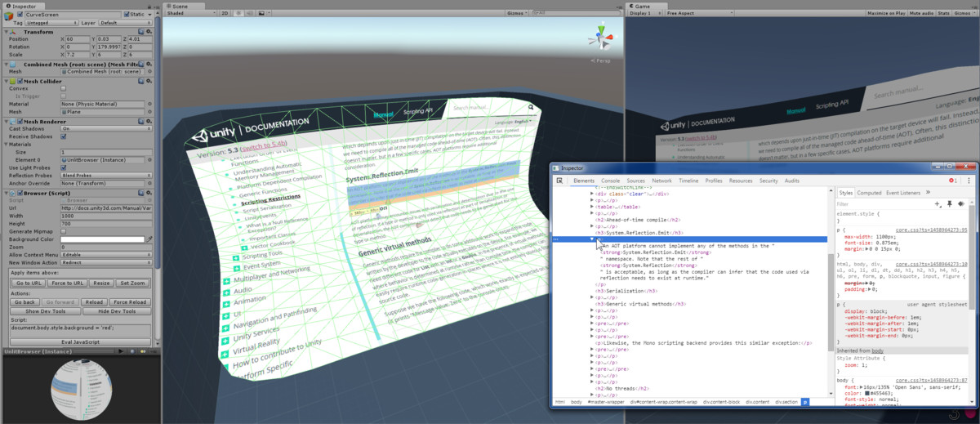
Task: Toggle scene lighting in Scene toolbar
Action: click(x=238, y=13)
